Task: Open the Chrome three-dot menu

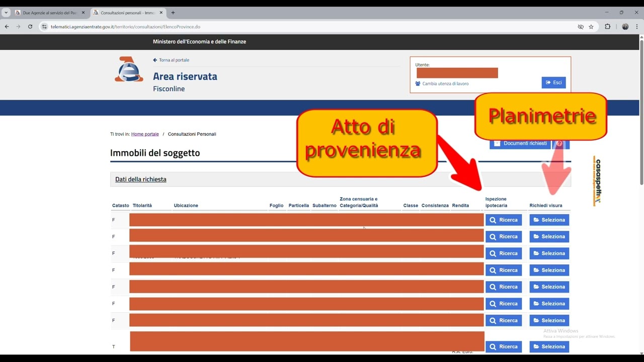Action: point(637,27)
